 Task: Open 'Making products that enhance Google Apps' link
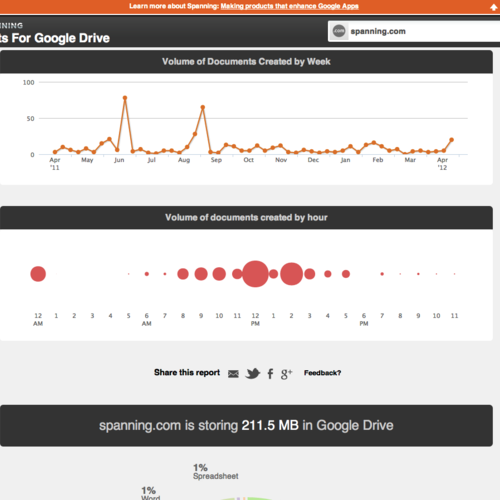(289, 6)
